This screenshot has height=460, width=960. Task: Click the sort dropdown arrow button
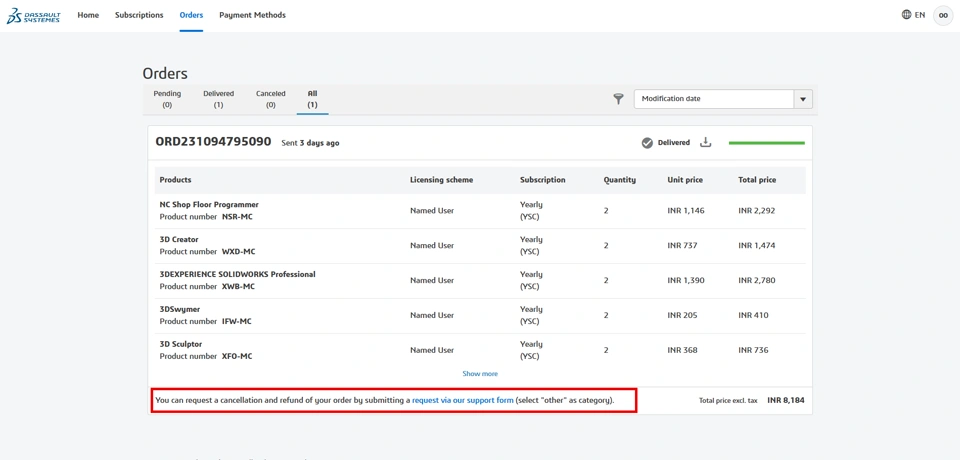pos(803,99)
